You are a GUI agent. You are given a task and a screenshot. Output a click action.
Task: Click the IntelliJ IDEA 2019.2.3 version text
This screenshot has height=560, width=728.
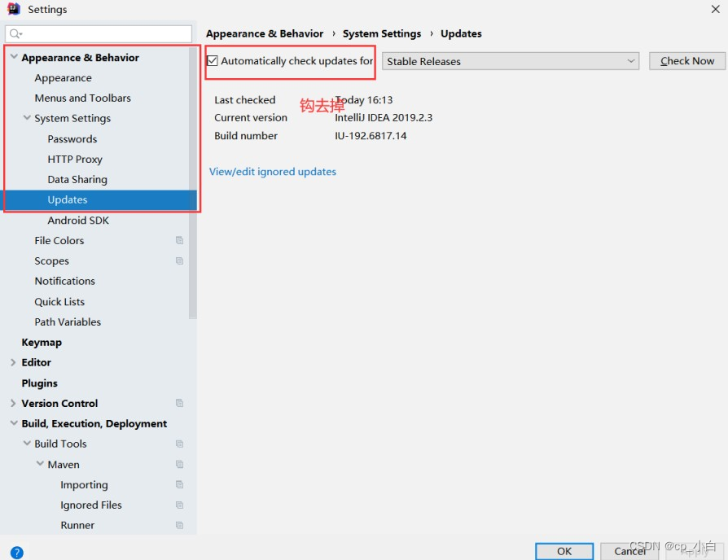coord(384,118)
